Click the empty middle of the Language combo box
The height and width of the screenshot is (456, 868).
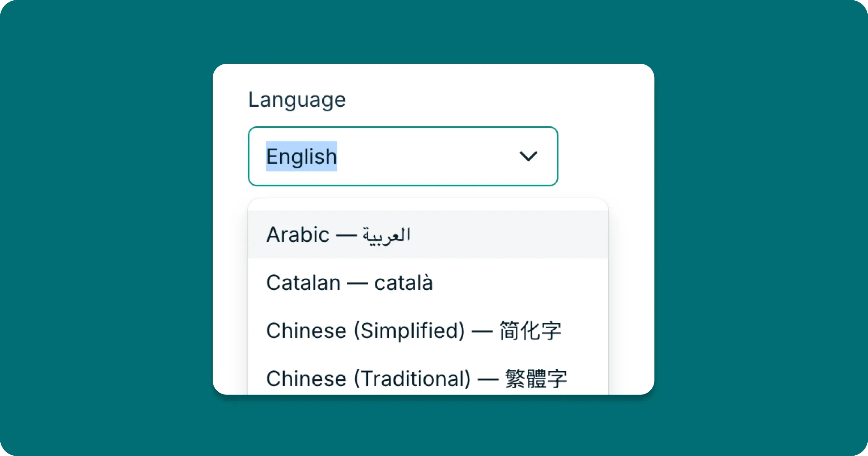427,156
